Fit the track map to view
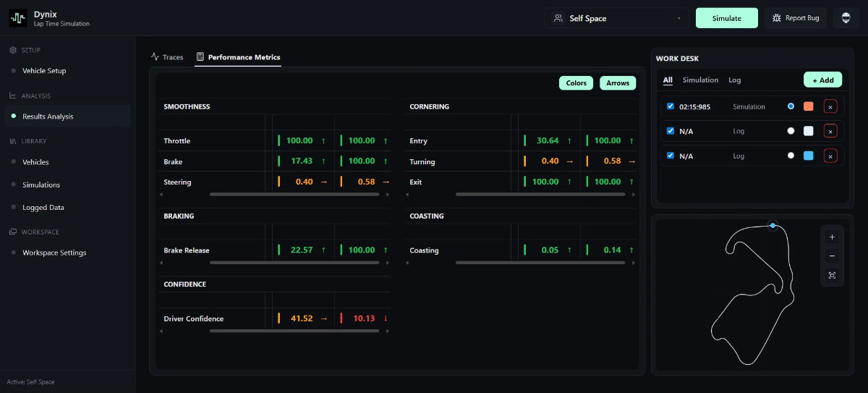868x393 pixels. (x=832, y=276)
